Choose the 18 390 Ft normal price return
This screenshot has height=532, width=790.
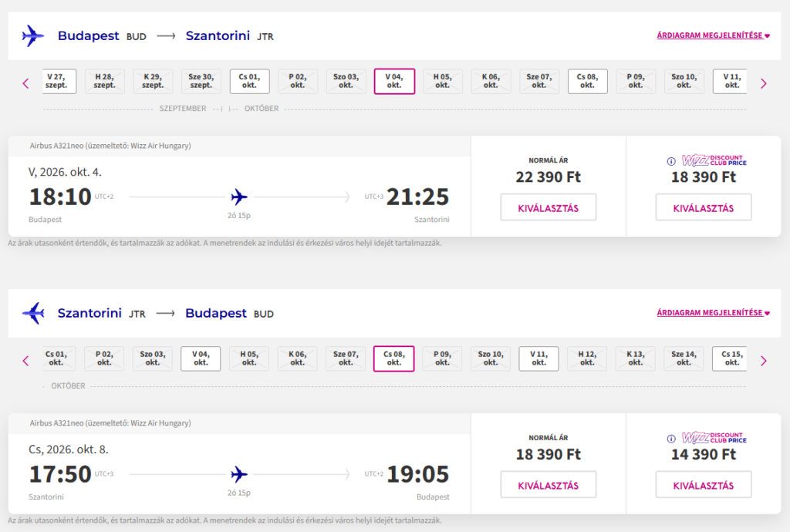tap(548, 485)
